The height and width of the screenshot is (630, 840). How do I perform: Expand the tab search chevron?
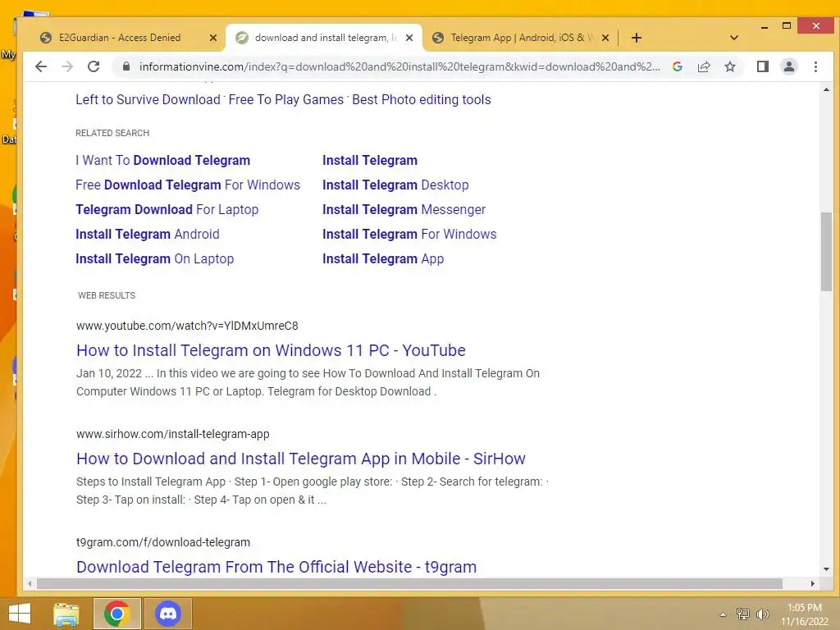[734, 38]
